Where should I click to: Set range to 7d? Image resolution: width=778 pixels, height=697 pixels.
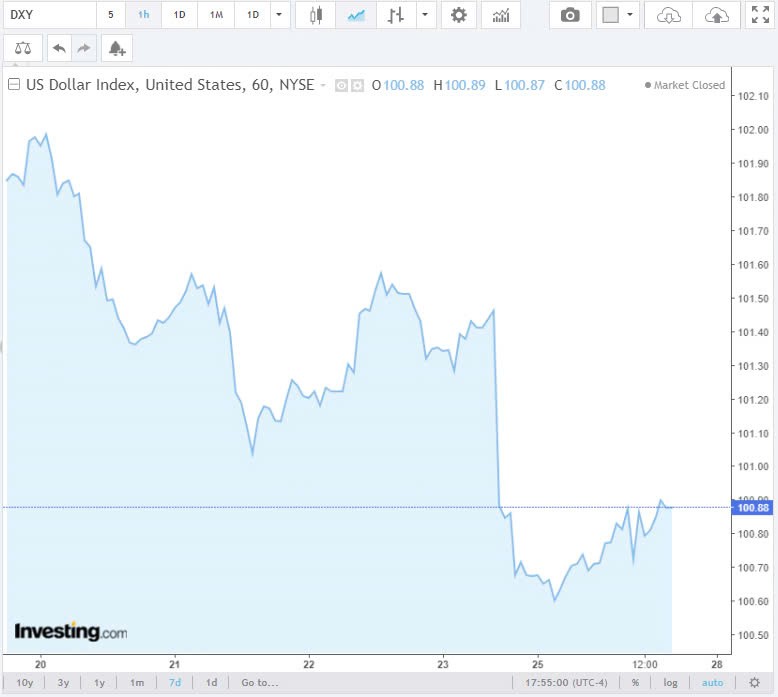(175, 683)
